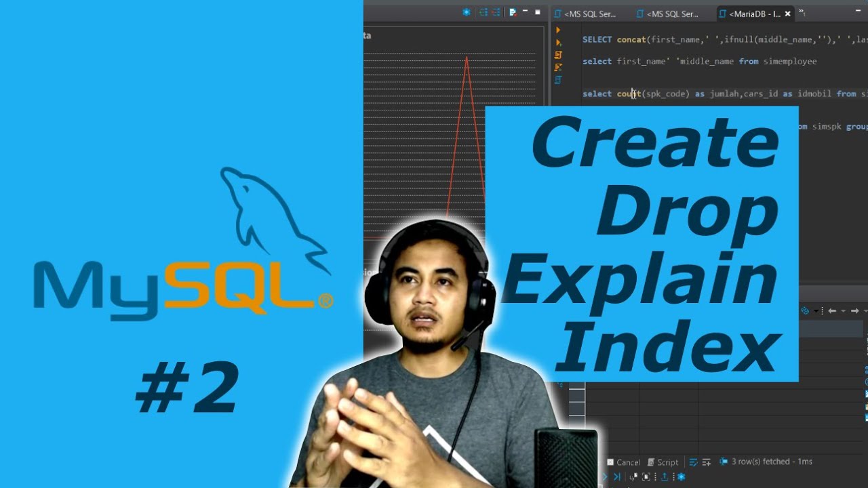Click the dashboard view layout icon beside the settings gear

click(x=484, y=12)
